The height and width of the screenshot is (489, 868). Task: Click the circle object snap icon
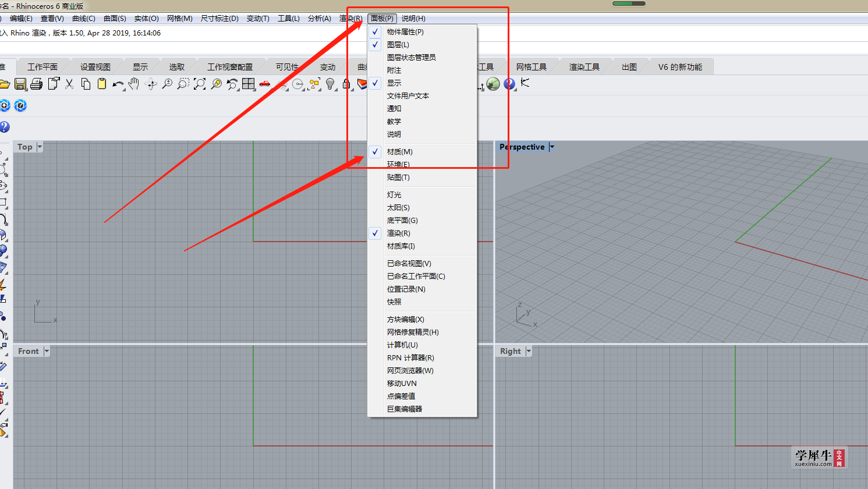[x=298, y=84]
